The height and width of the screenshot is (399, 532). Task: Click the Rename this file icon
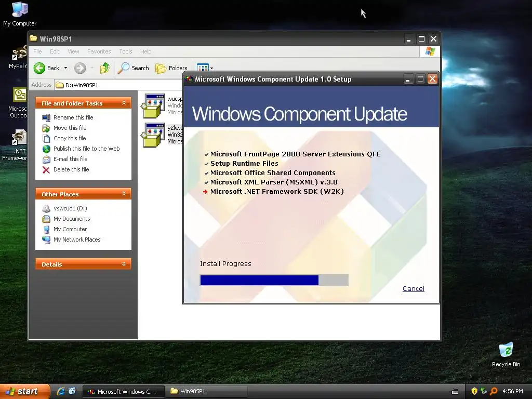pos(46,117)
